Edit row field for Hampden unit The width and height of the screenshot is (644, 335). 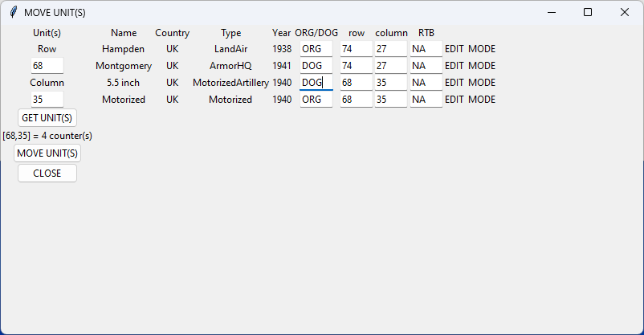pyautogui.click(x=356, y=49)
